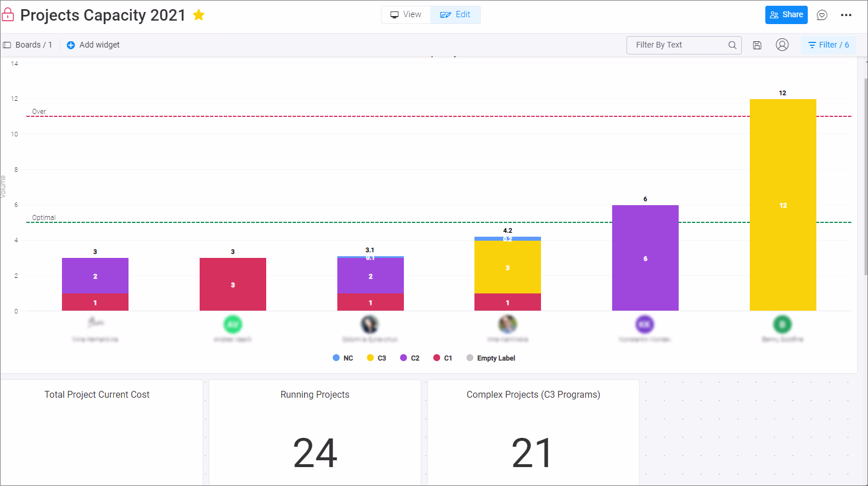This screenshot has height=486, width=868.
Task: Toggle the yellow favorite star
Action: pyautogui.click(x=198, y=15)
